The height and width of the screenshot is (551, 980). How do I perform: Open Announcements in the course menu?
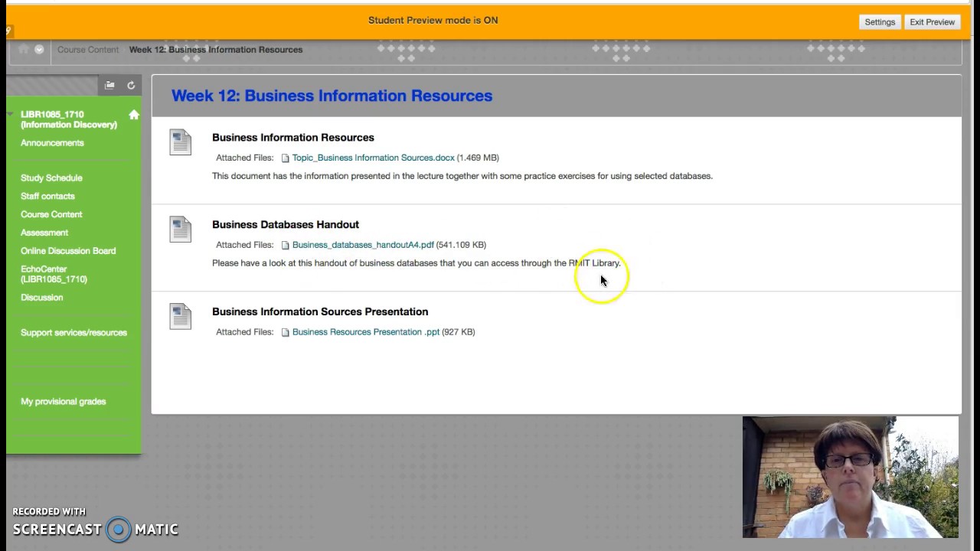tap(52, 143)
